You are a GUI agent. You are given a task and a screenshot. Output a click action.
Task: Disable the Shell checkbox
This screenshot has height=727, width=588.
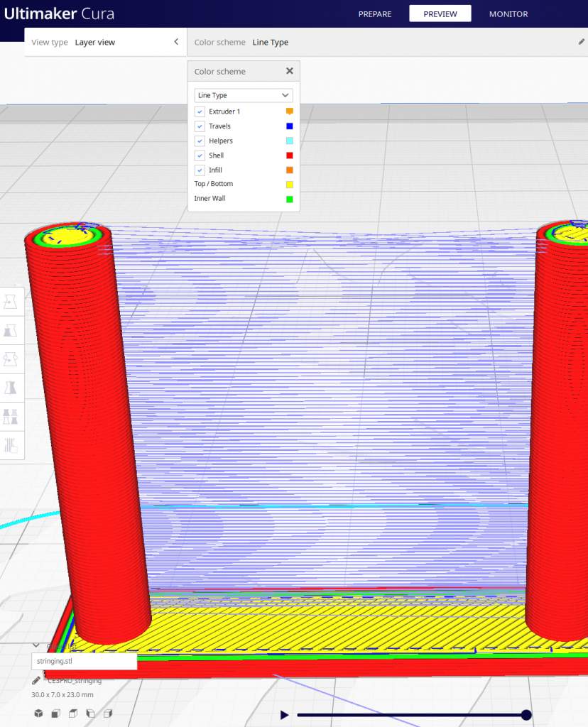pyautogui.click(x=200, y=155)
